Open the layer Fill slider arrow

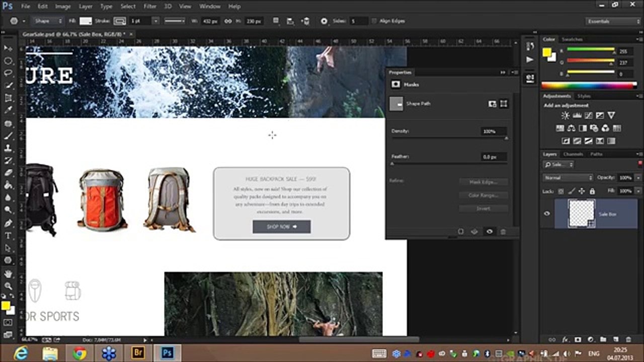click(638, 191)
